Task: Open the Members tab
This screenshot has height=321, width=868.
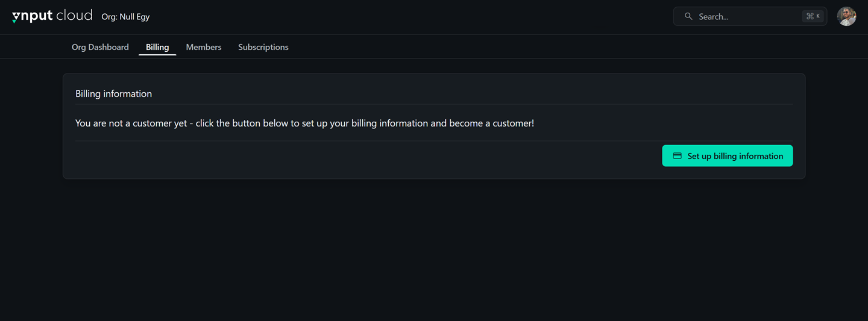Action: pos(204,47)
